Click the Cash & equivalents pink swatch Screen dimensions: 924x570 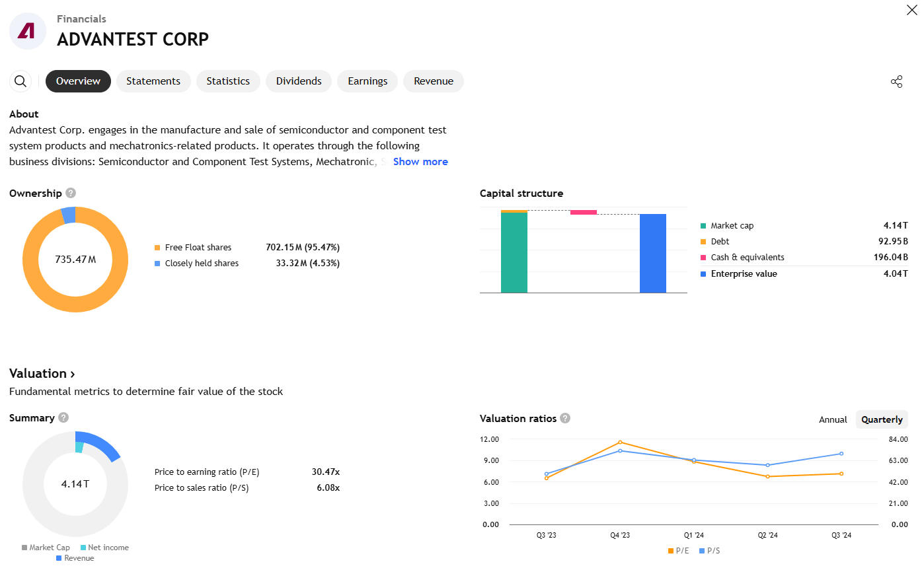703,258
